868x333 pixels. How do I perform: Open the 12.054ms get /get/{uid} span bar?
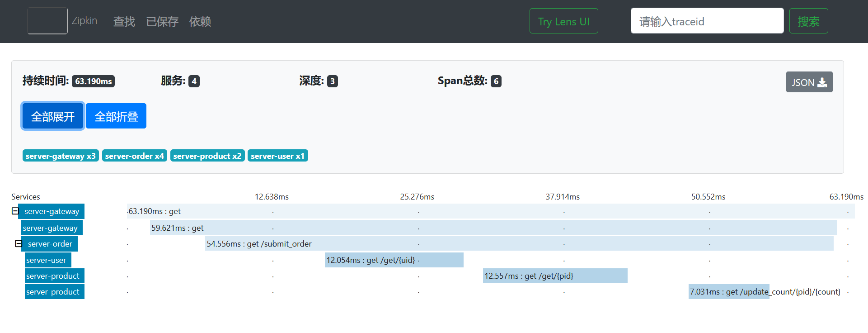[394, 260]
